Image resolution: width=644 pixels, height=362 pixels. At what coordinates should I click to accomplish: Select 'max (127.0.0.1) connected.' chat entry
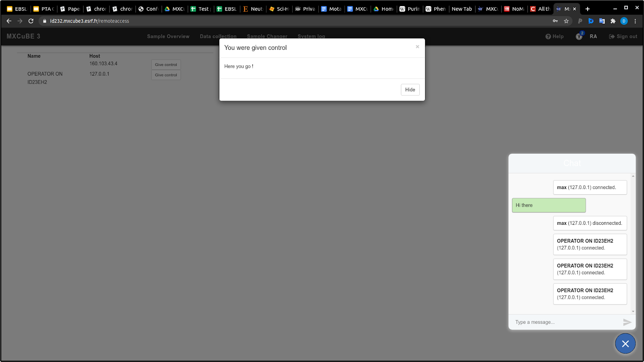point(590,187)
